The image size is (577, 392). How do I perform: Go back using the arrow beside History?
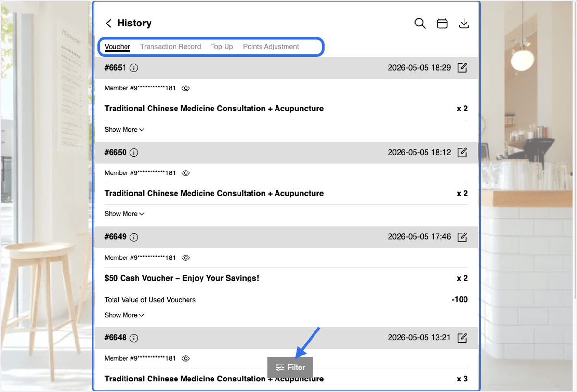coord(108,23)
